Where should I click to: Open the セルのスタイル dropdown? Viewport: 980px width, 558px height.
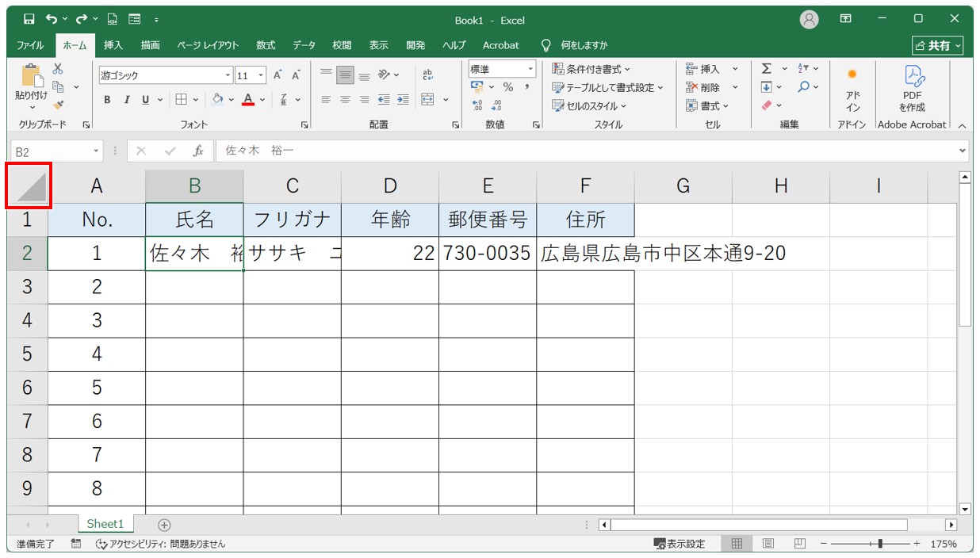589,105
